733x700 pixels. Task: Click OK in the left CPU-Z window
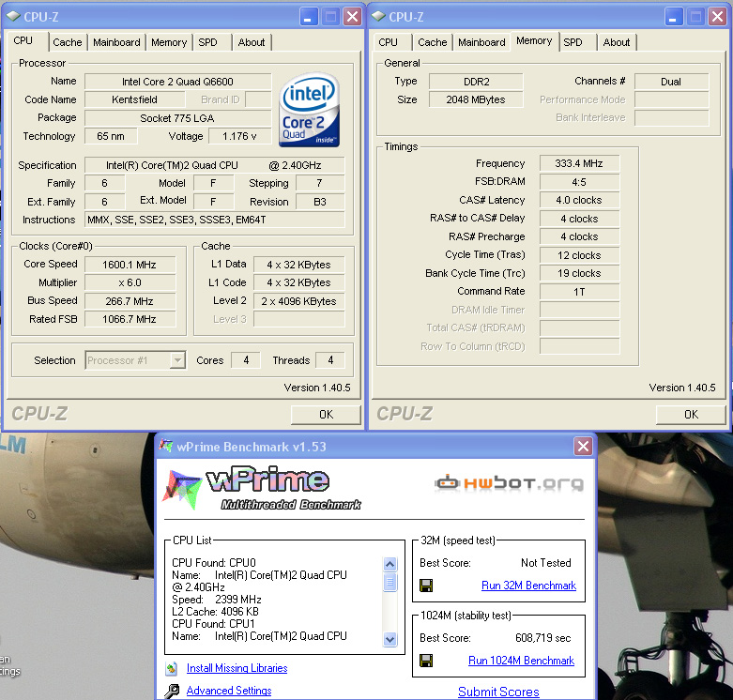tap(326, 415)
